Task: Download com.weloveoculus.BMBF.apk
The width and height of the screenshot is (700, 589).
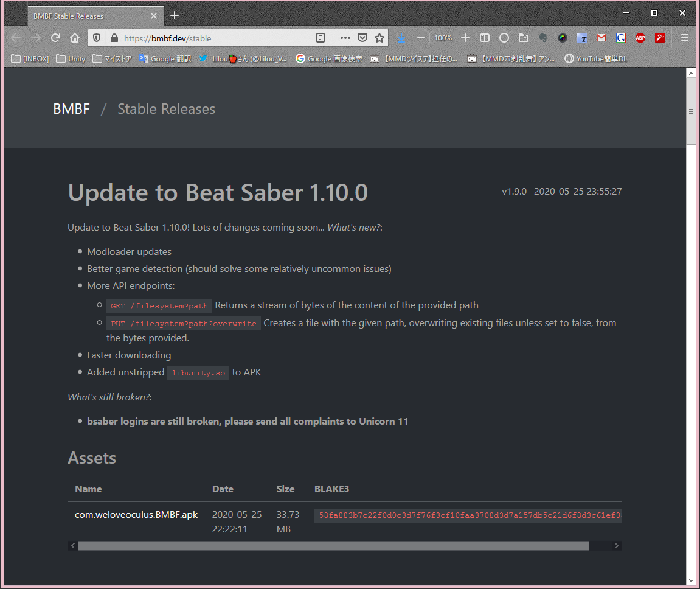Action: tap(136, 514)
